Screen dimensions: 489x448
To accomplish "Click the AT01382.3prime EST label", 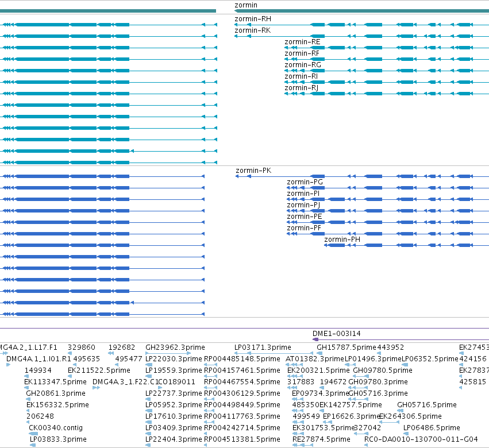I will (315, 359).
